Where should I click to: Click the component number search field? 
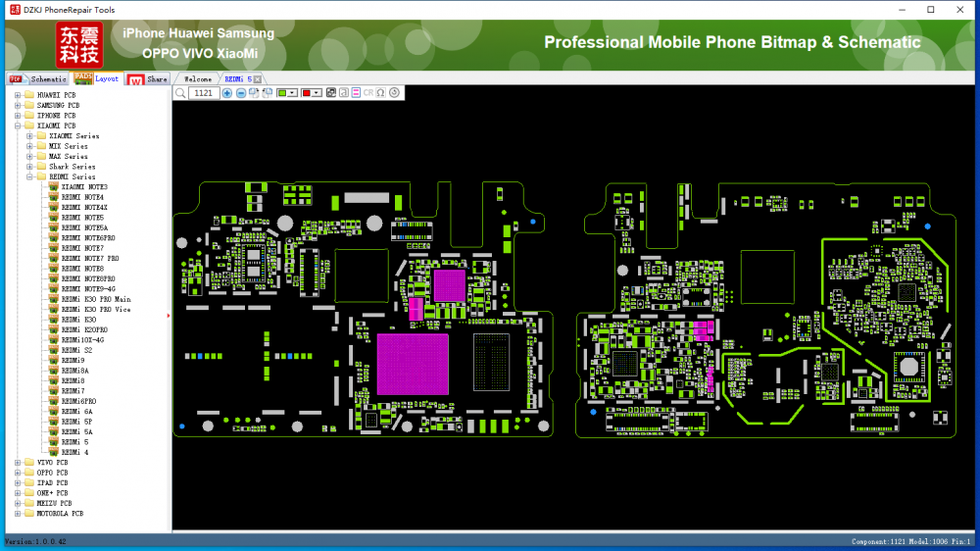[x=204, y=93]
